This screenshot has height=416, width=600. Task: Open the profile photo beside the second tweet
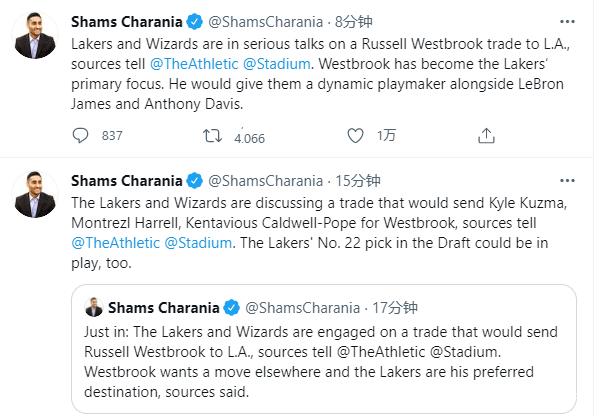pos(35,193)
